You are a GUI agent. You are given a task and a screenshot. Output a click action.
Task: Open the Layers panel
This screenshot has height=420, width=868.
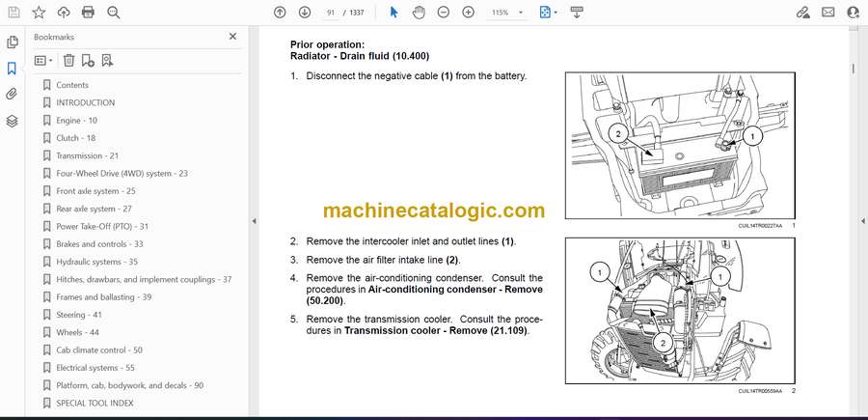point(13,121)
